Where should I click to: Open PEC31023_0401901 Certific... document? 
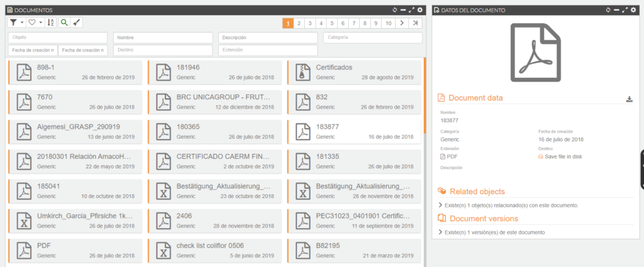[x=354, y=221]
